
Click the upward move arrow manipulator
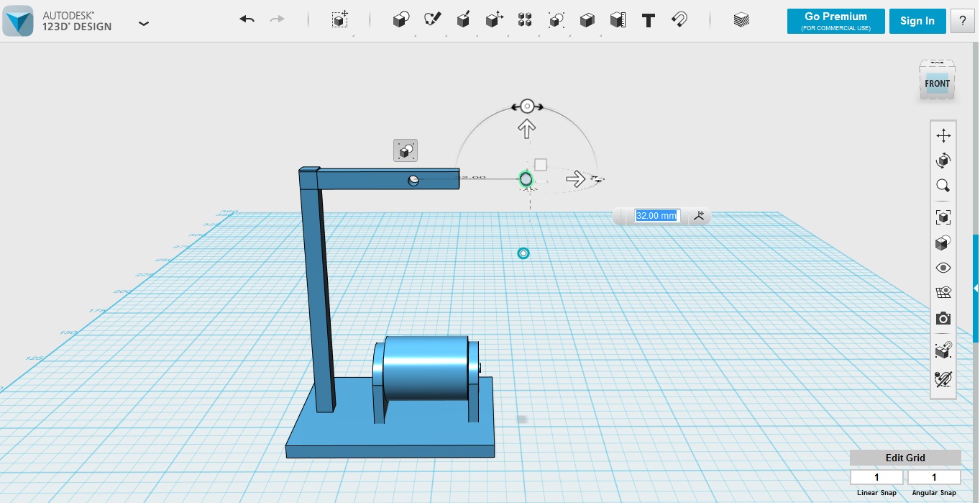coord(527,130)
